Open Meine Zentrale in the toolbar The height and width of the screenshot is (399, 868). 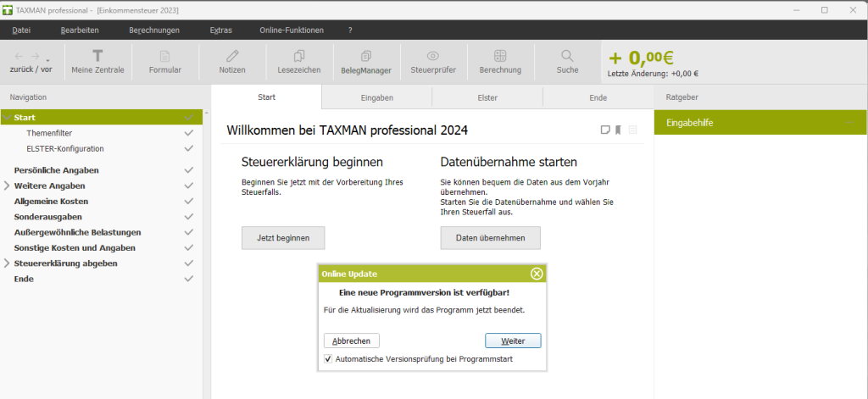pos(98,62)
